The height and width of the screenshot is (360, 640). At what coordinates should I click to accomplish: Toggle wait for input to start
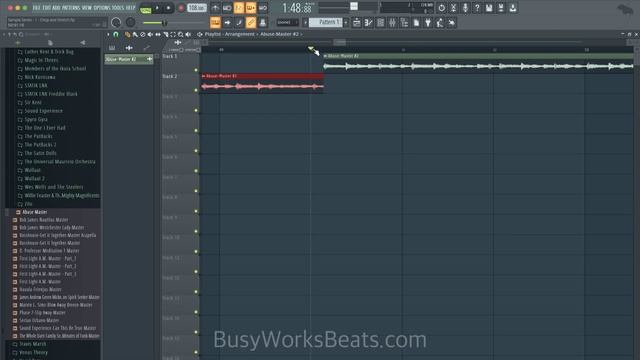tap(227, 8)
